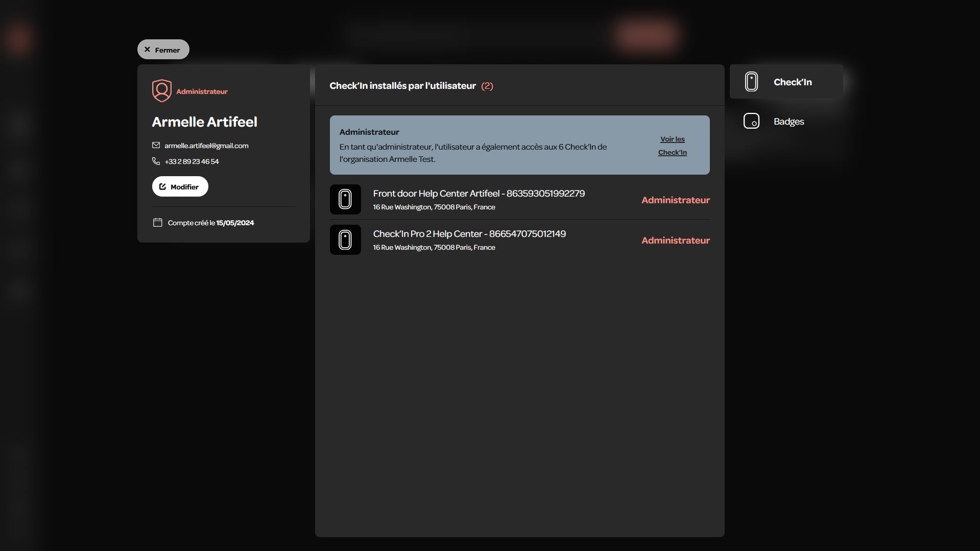Screen dimensions: 980x551
Task: Click the calendar icon beside account creation date
Action: pyautogui.click(x=157, y=223)
